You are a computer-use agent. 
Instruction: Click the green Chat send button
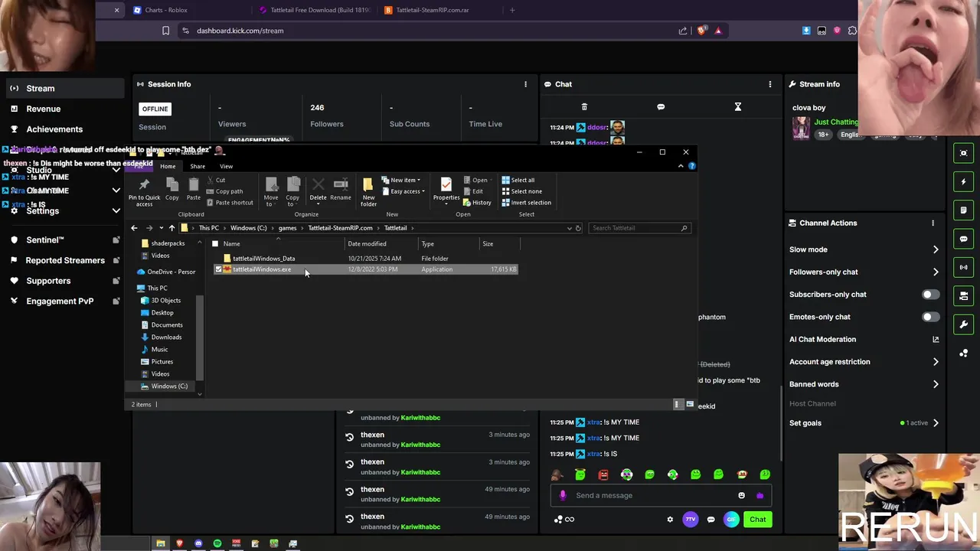point(758,520)
